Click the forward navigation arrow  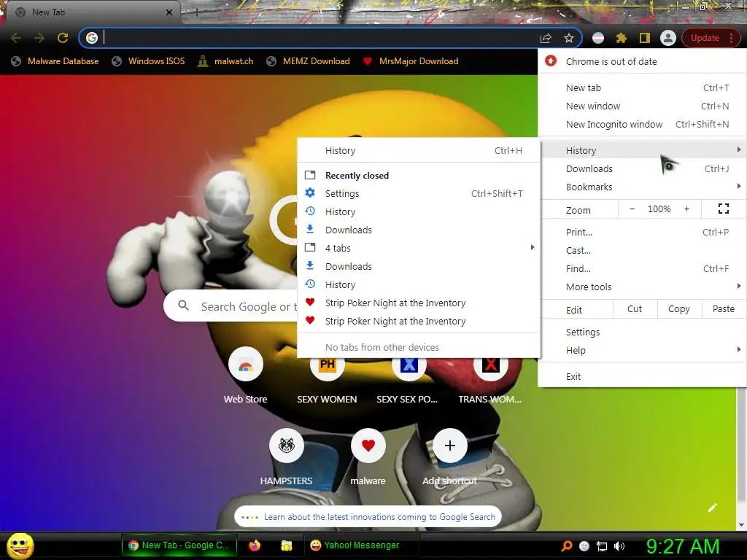click(x=39, y=38)
